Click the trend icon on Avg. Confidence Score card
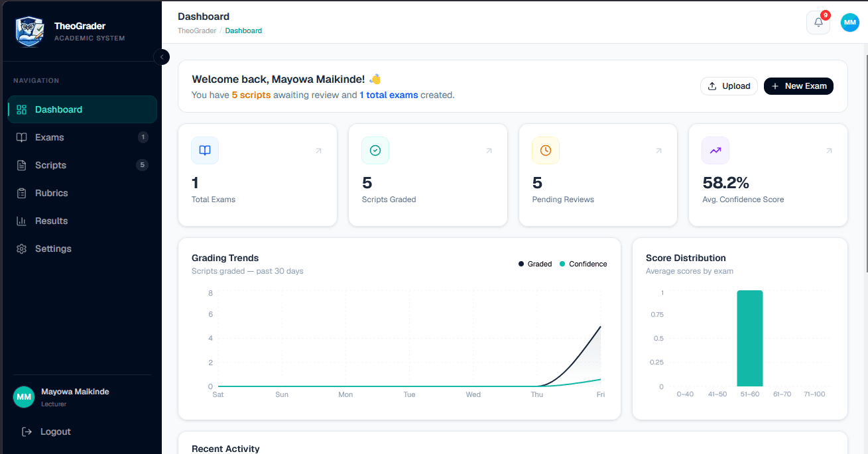Screen dimensions: 868x454 pos(715,150)
